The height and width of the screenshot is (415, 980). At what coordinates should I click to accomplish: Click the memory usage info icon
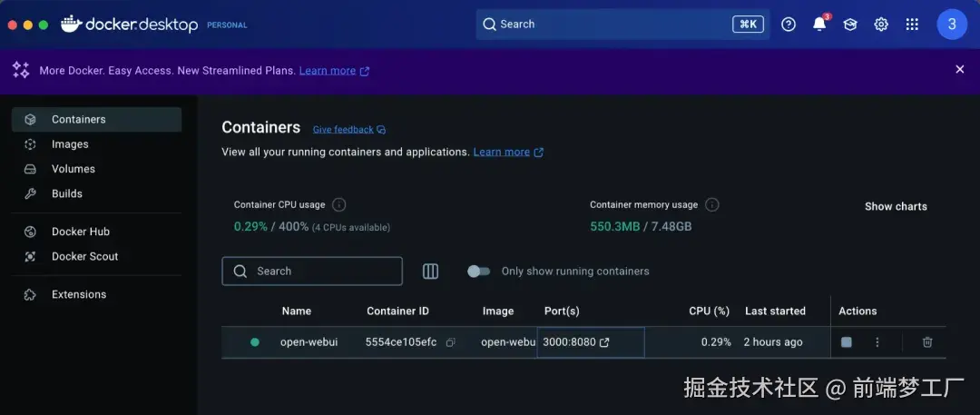tap(712, 204)
